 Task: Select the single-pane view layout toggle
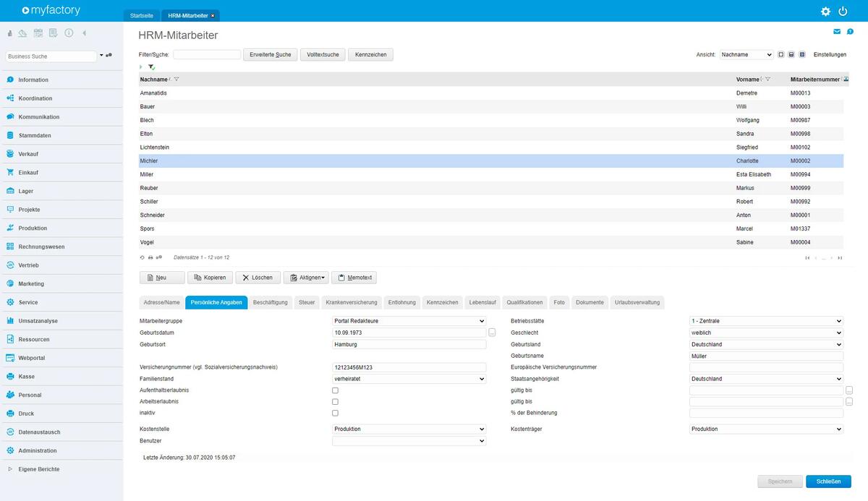coord(780,54)
